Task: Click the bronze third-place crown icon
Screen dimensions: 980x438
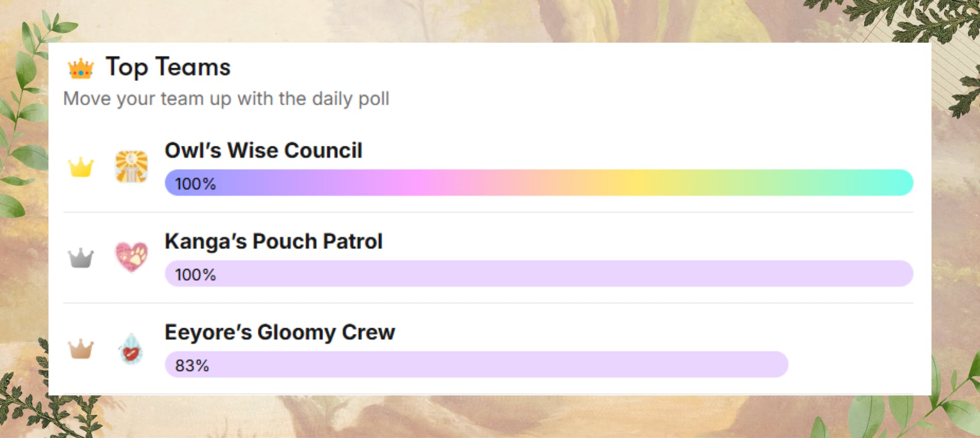Action: pyautogui.click(x=81, y=349)
